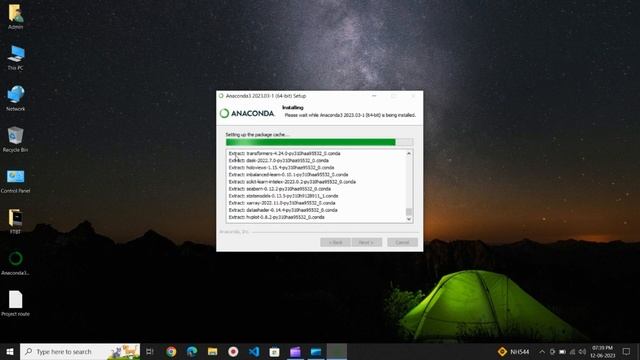Click the greyed Next button in Setup
Image resolution: width=640 pixels, height=360 pixels.
tap(367, 242)
